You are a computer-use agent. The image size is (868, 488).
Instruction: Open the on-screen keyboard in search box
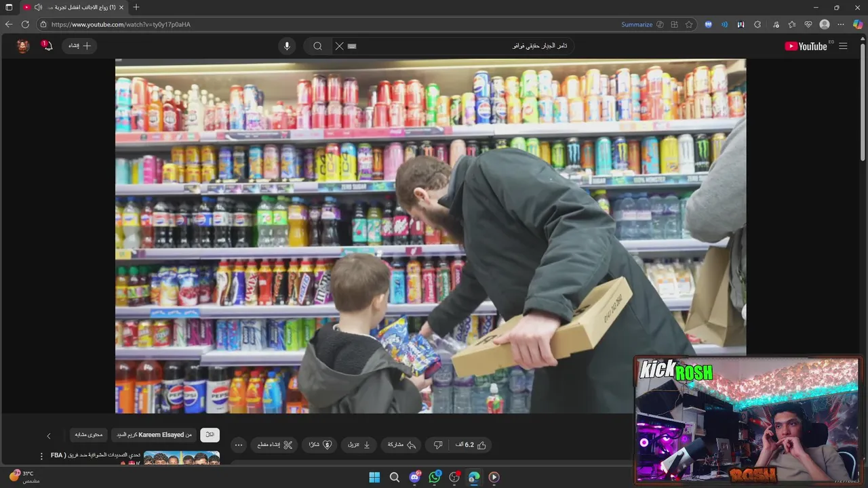tap(351, 46)
